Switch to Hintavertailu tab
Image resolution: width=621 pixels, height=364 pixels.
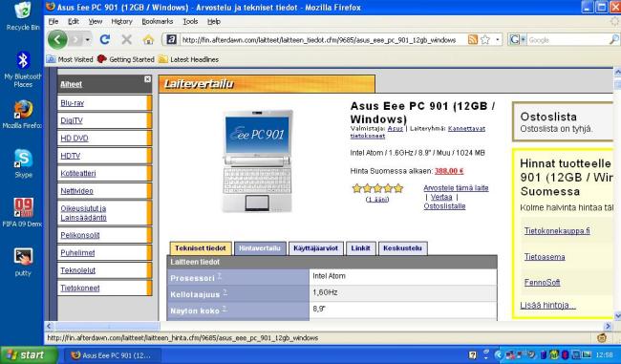point(260,248)
